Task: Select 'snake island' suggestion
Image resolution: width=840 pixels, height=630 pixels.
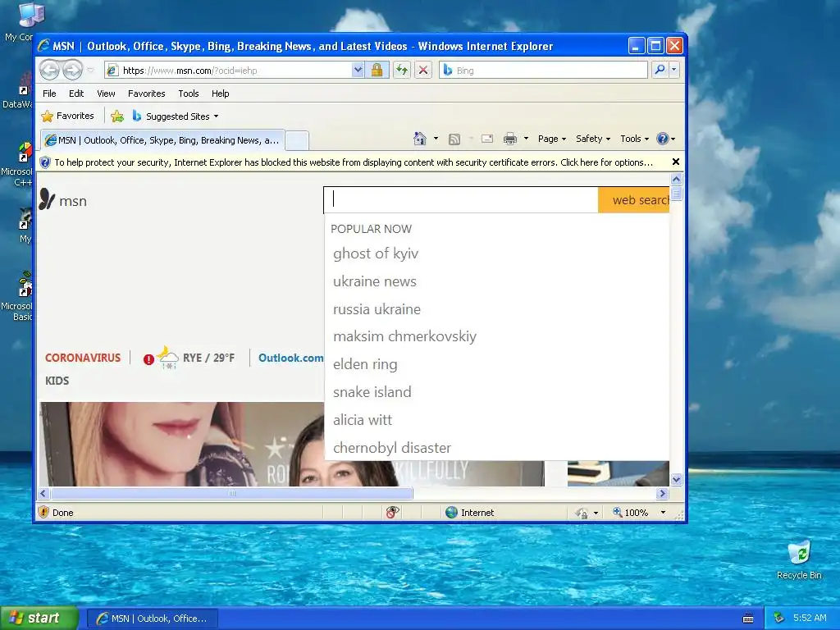Action: click(x=372, y=392)
